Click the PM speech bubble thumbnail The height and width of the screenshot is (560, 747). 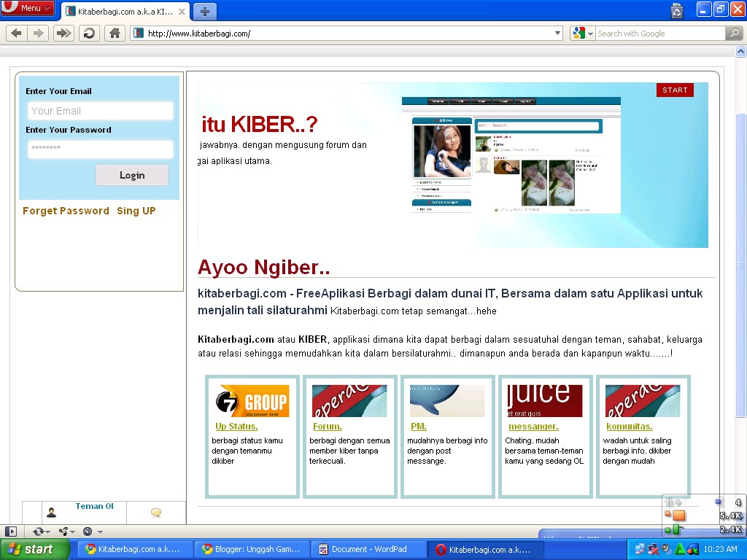point(447,401)
